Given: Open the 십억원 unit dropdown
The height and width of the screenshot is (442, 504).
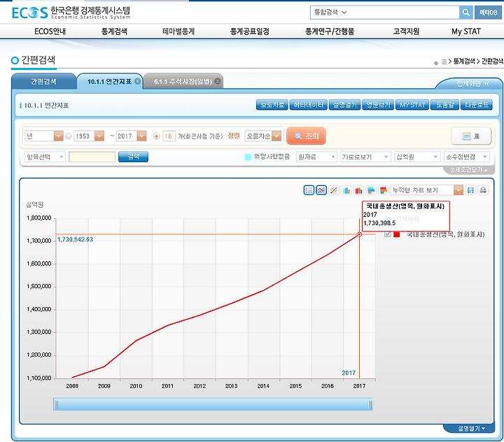Looking at the screenshot, I should coord(417,157).
